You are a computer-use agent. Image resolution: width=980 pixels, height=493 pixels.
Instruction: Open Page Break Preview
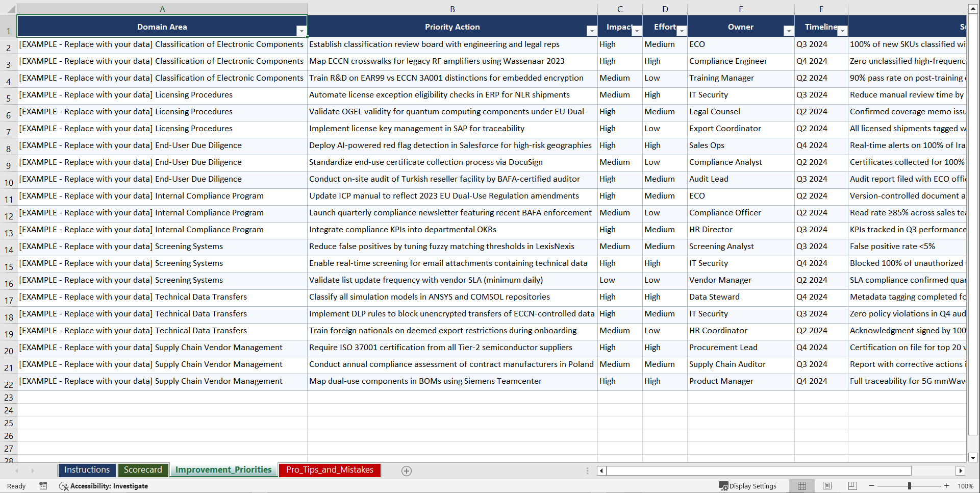(x=851, y=486)
